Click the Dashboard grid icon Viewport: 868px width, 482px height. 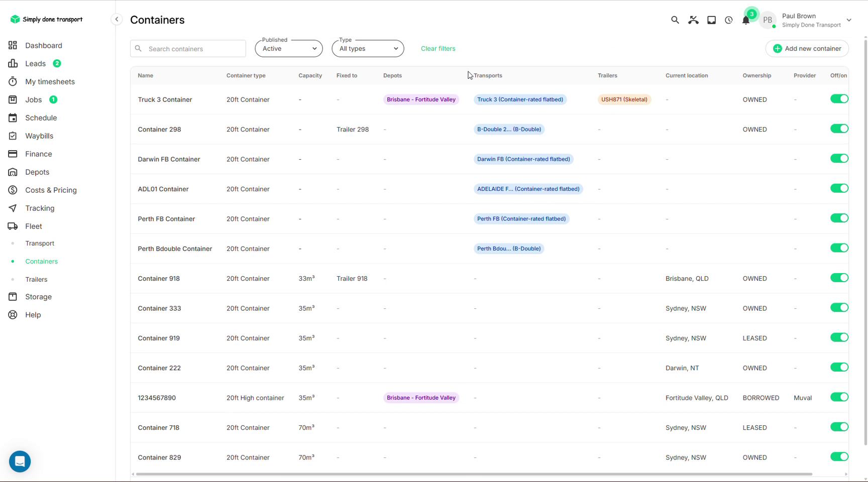pyautogui.click(x=13, y=45)
